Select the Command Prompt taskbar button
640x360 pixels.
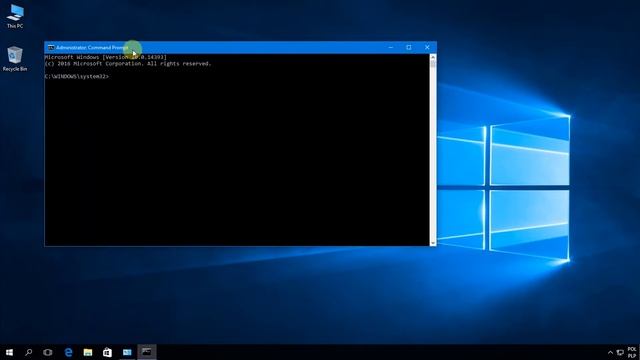[x=147, y=352]
